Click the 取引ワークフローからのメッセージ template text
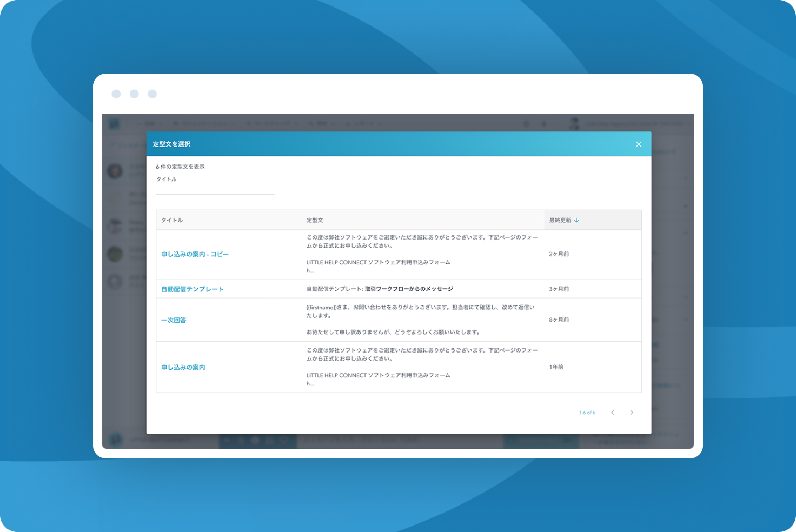Viewport: 796px width, 532px height. (409, 289)
